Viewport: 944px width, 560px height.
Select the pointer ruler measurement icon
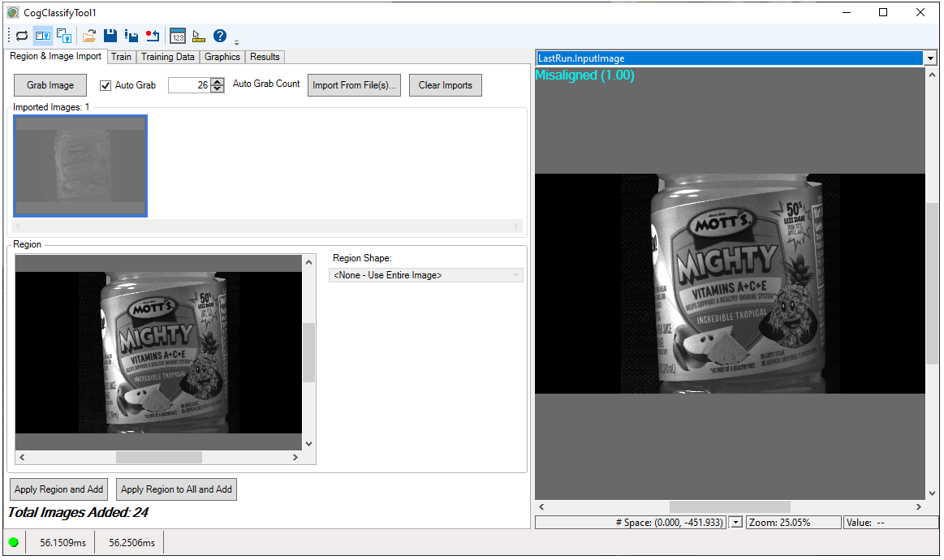198,36
